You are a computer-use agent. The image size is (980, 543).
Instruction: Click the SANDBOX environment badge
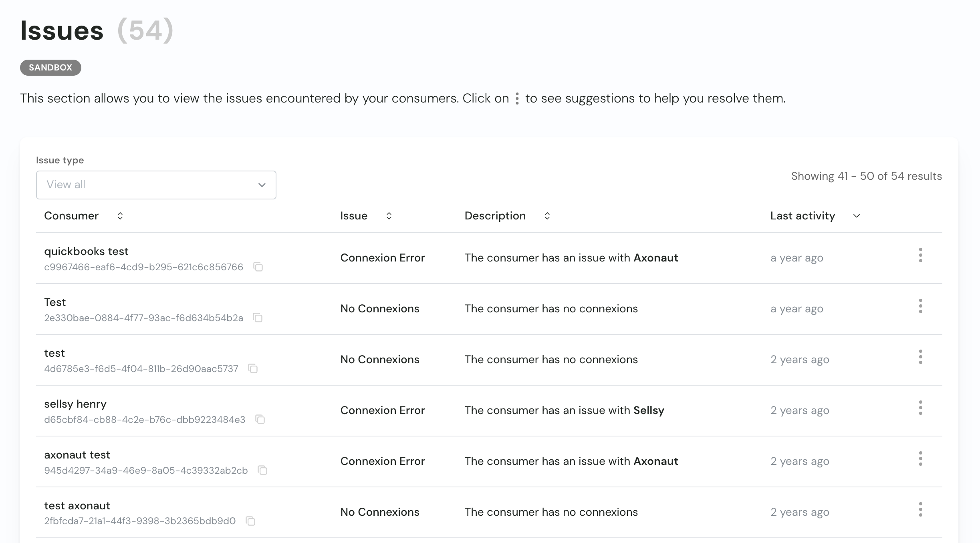[x=50, y=68]
